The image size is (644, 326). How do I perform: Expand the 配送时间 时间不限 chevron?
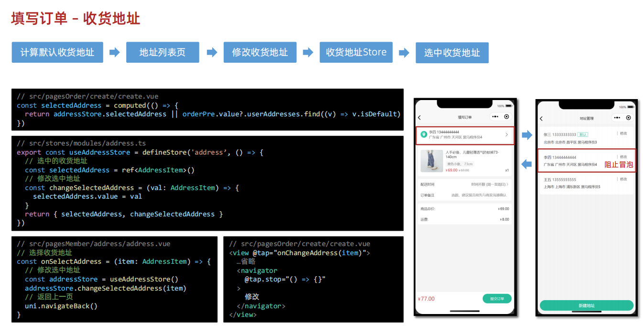click(x=507, y=184)
